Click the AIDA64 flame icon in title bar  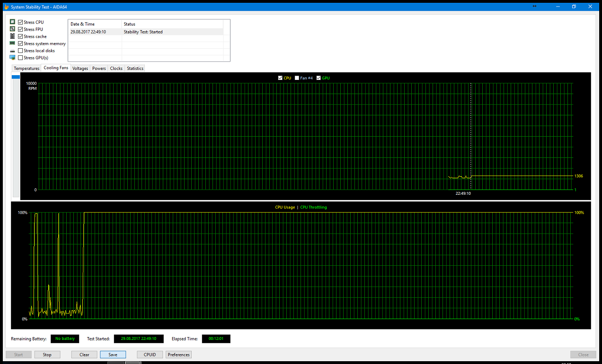(6, 7)
